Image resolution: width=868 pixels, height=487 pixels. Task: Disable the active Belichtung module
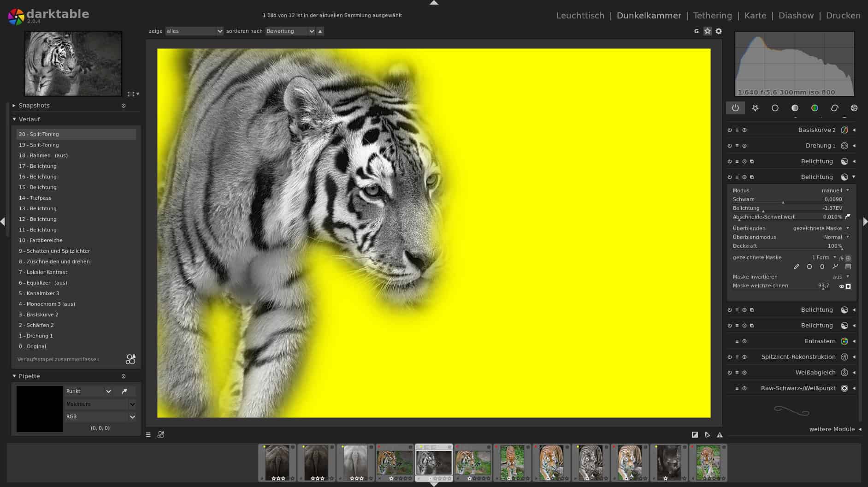[730, 177]
